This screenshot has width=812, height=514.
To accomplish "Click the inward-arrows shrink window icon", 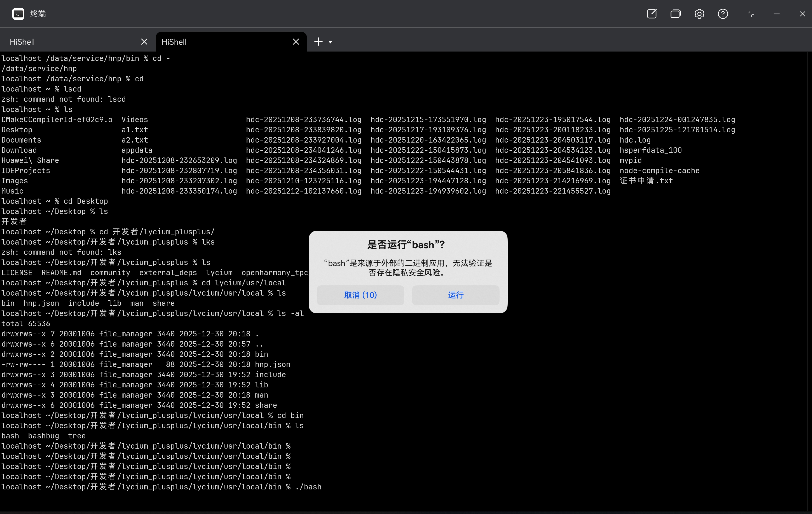I will (751, 14).
